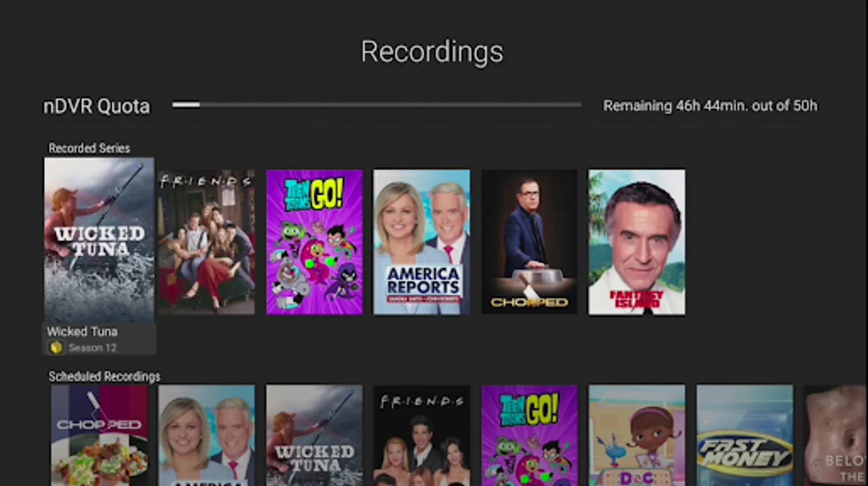Click the yellow icon beside Season 12
This screenshot has width=868, height=486.
click(56, 348)
